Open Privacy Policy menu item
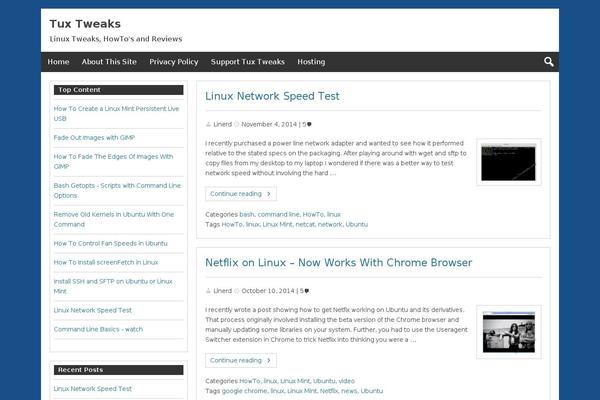 pos(174,62)
